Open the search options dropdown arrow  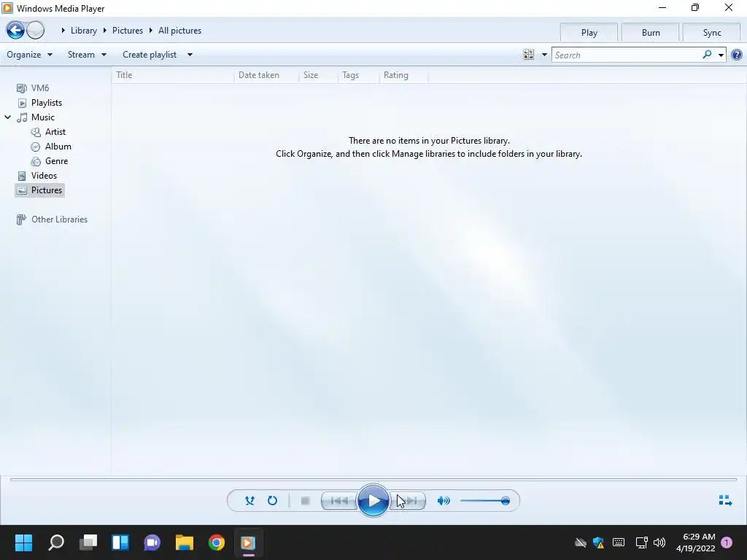[x=721, y=55]
